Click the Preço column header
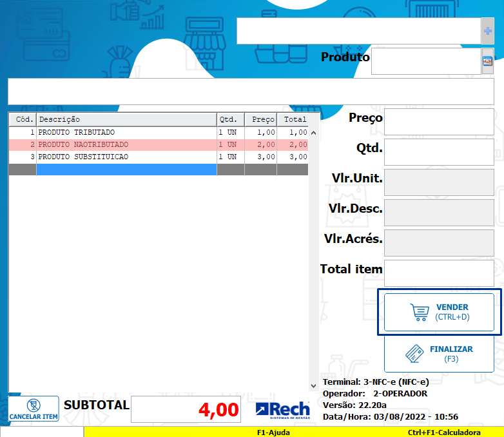Image resolution: width=504 pixels, height=437 pixels. coord(260,120)
